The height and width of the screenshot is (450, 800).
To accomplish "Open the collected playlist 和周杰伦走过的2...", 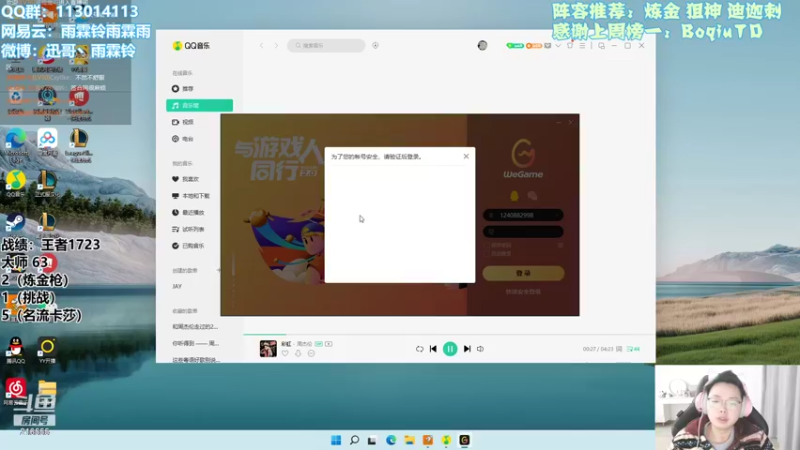I will tap(195, 327).
